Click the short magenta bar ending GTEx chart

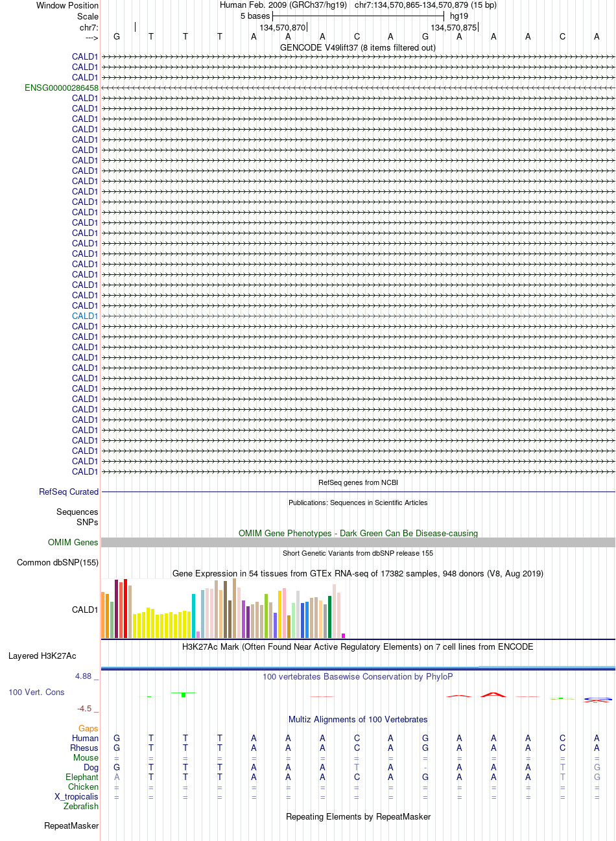point(344,636)
